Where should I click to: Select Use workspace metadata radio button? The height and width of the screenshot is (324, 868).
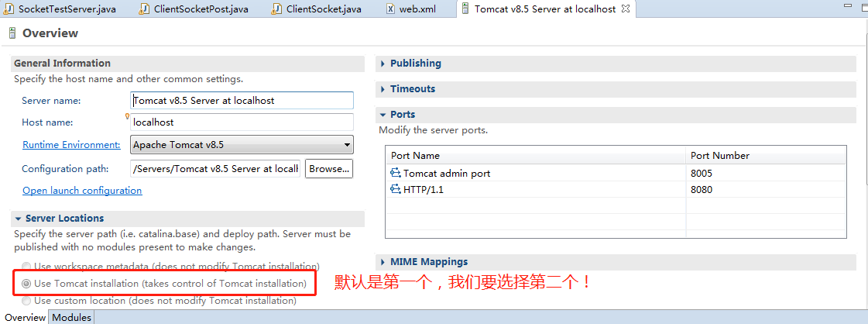pyautogui.click(x=26, y=267)
